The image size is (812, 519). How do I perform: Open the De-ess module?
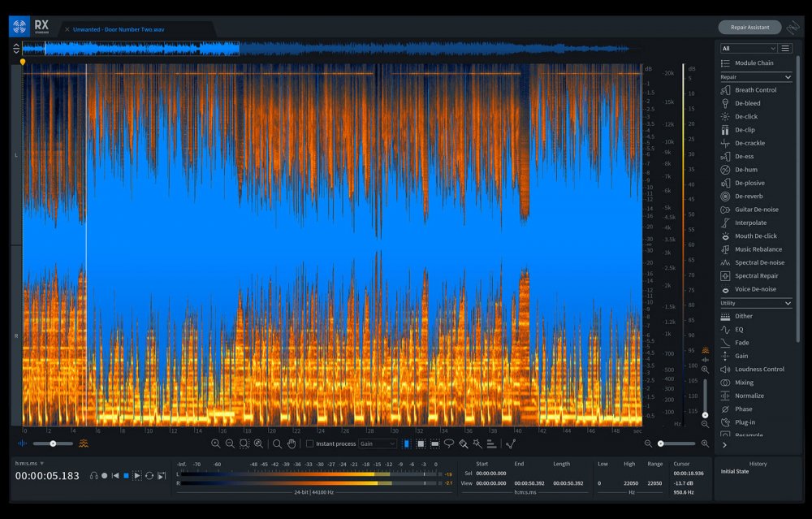(x=737, y=157)
